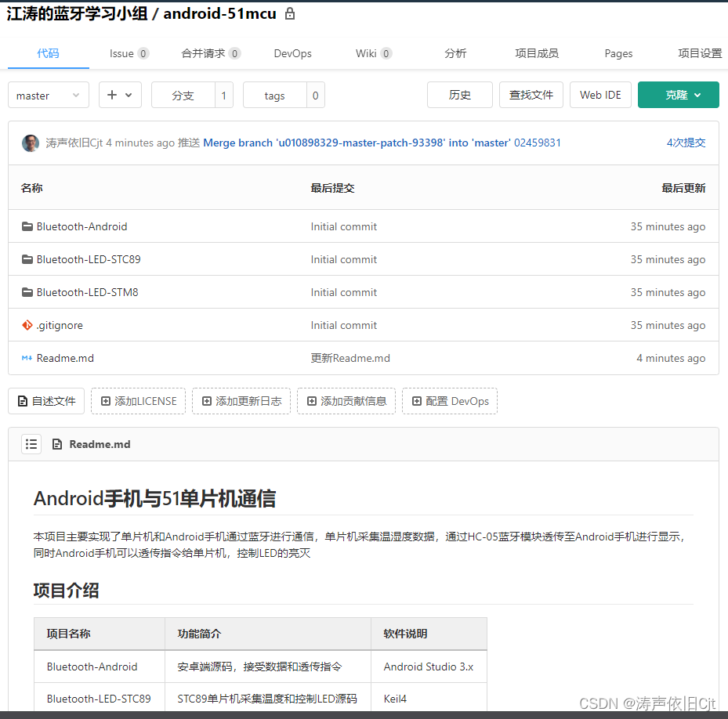This screenshot has width=728, height=719.
Task: Open the Bluetooth-LED-STM8 folder
Action: (87, 292)
